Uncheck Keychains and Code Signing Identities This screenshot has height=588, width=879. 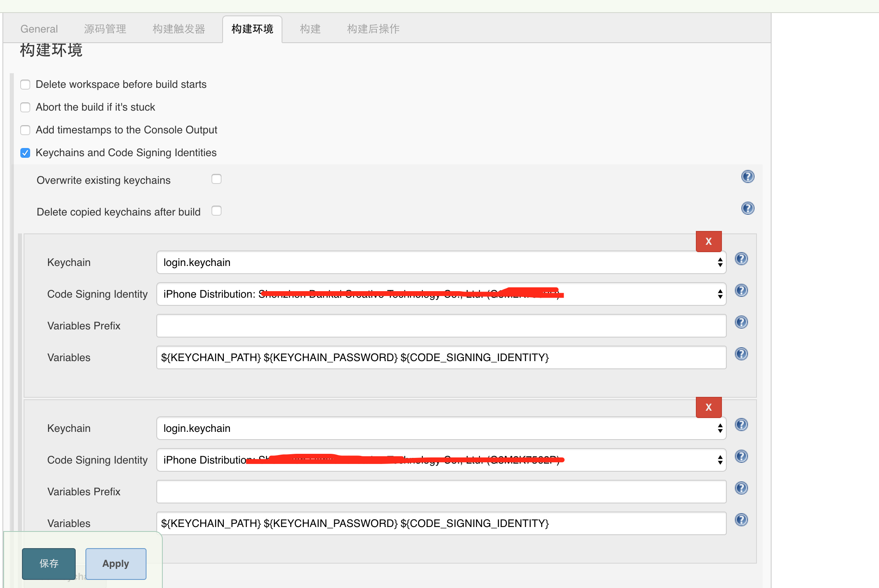pos(25,153)
